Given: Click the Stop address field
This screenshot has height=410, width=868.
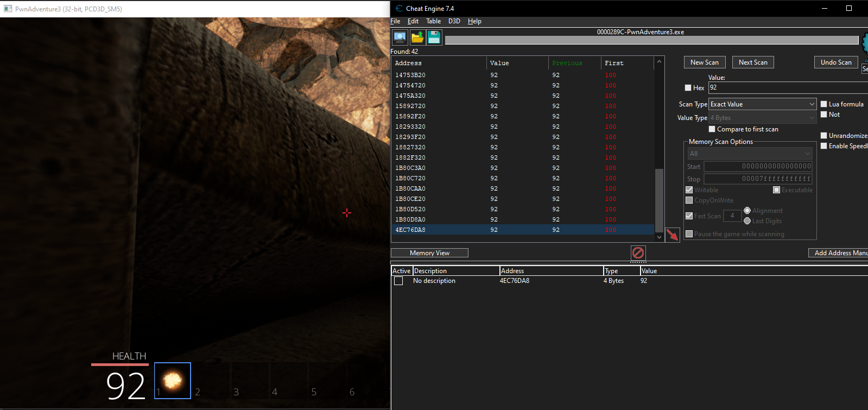Looking at the screenshot, I should pos(758,179).
